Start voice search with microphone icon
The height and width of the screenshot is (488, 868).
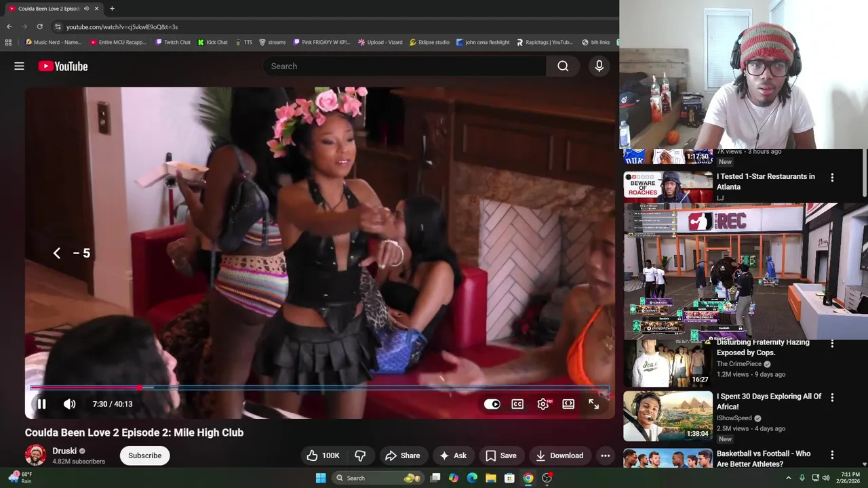(x=599, y=66)
